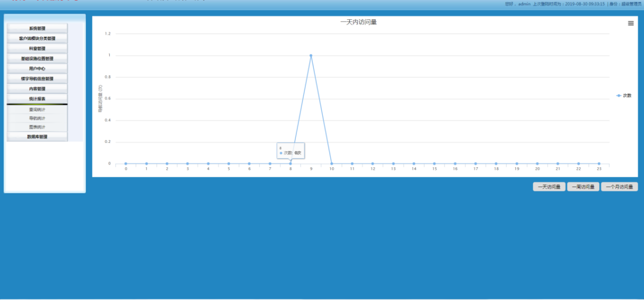Collapse the 统计报表 sidebar section
Image resolution: width=644 pixels, height=300 pixels.
[x=37, y=99]
